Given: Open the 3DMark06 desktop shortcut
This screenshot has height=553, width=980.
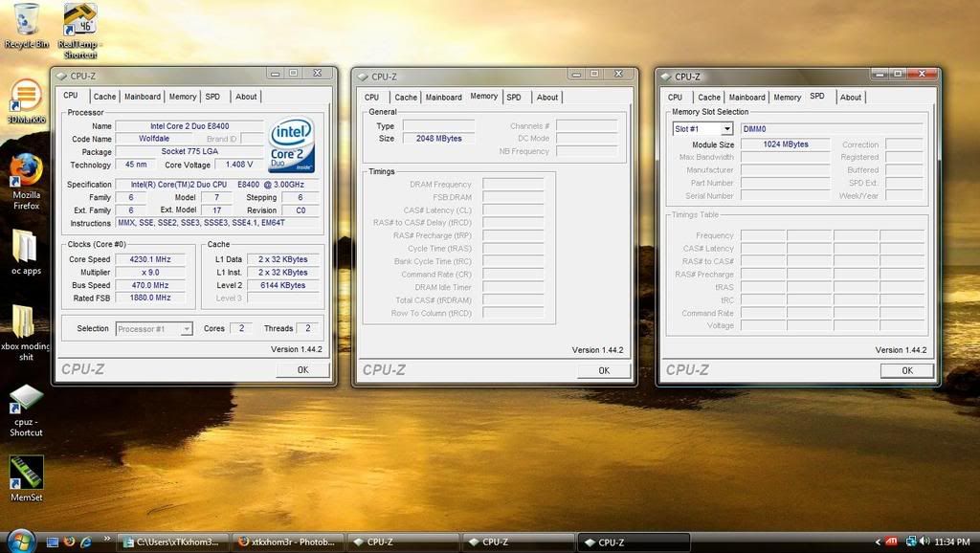Looking at the screenshot, I should point(26,101).
